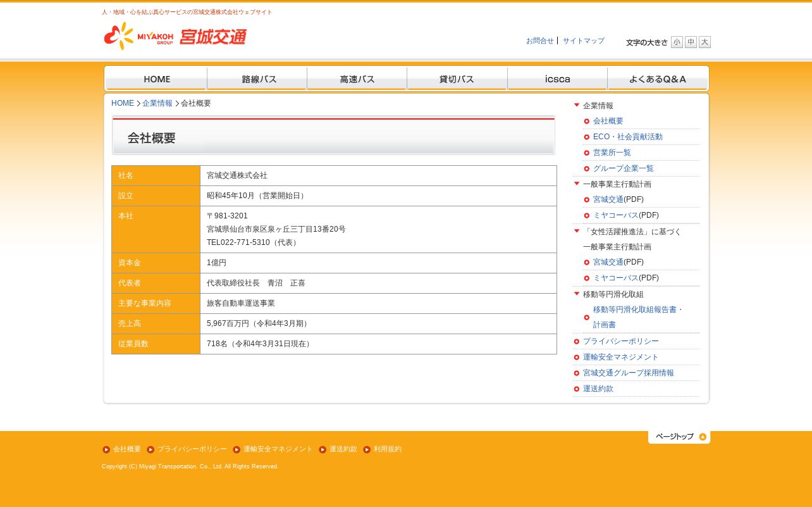The image size is (812, 507).
Task: Click arrow icon beside footer プライバシーポリシー
Action: pyautogui.click(x=151, y=449)
